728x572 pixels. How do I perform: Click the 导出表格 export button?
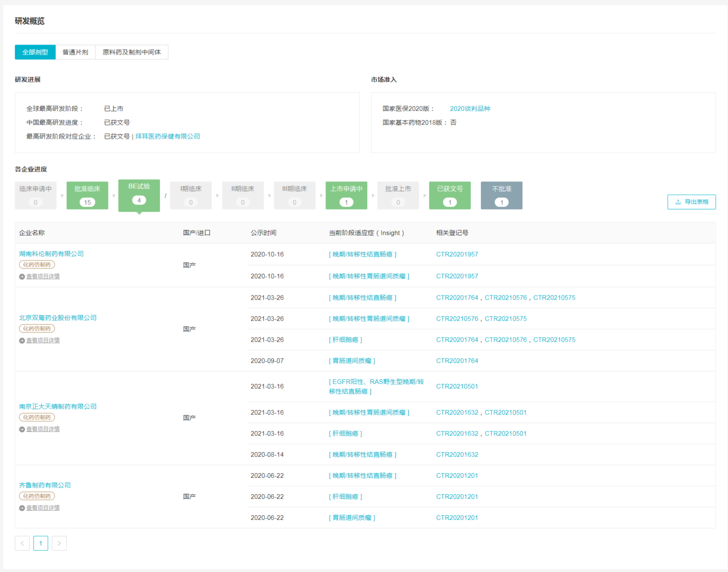pos(691,202)
